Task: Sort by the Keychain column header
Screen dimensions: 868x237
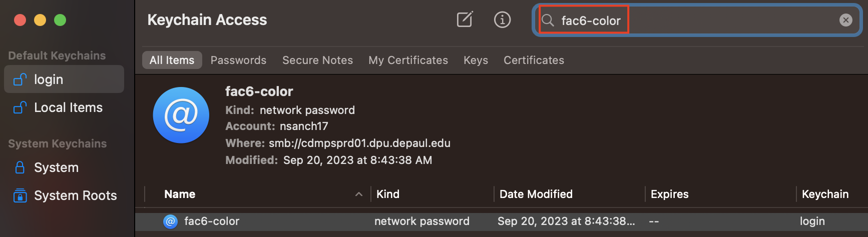Action: (x=825, y=194)
